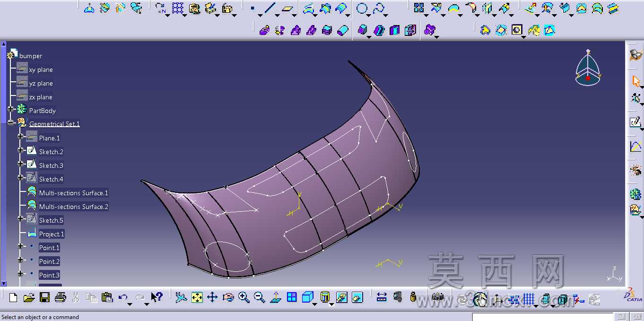Click the Sketcher icon in right toolbar

click(635, 122)
